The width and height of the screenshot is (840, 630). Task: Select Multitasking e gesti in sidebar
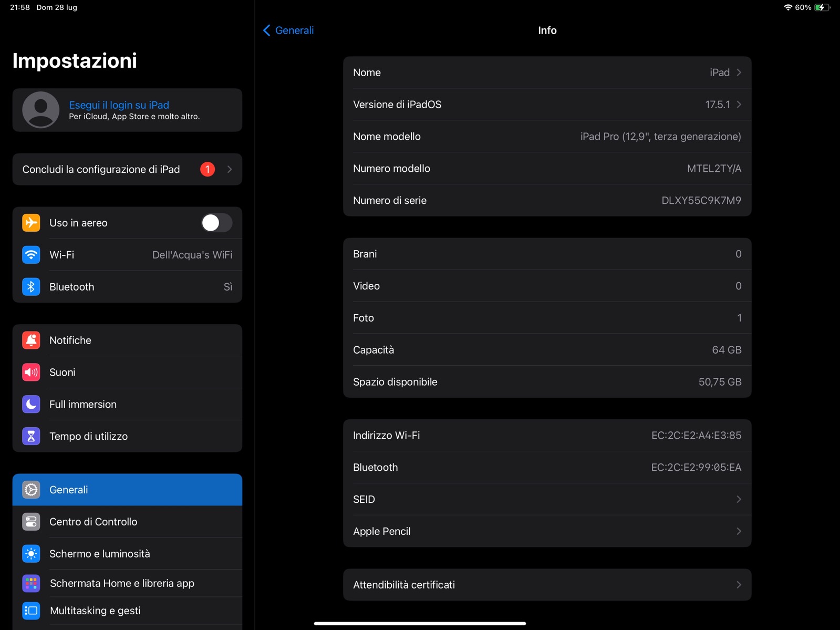point(95,611)
